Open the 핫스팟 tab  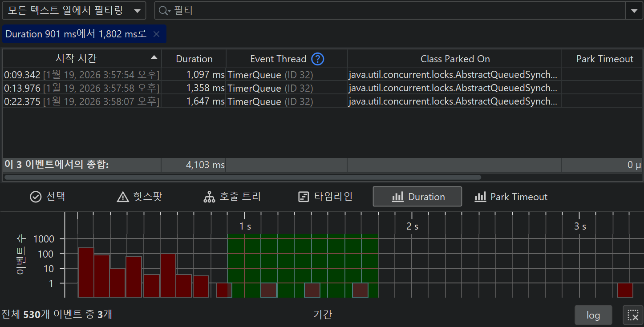[139, 197]
